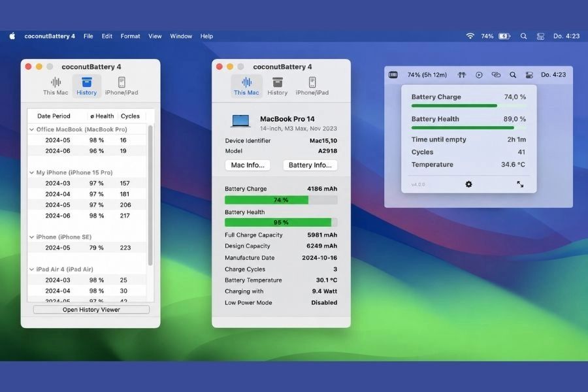This screenshot has height=392, width=588.
Task: Click the 74% (5h 12m) status text
Action: pyautogui.click(x=427, y=74)
